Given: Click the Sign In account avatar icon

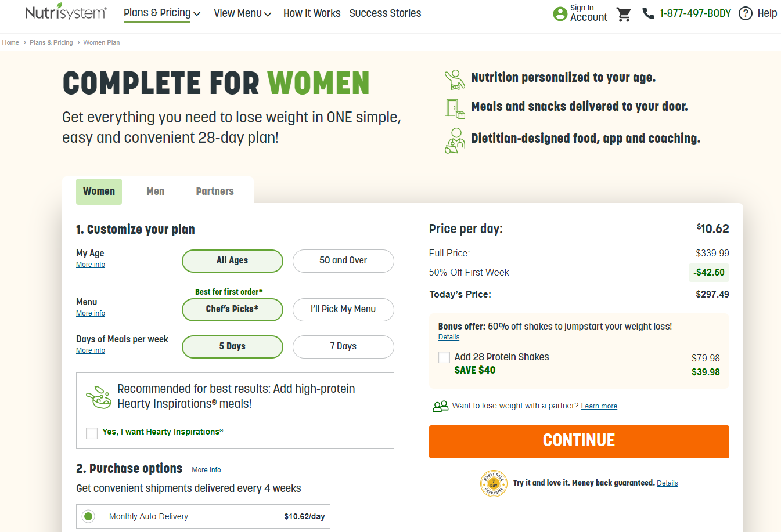Looking at the screenshot, I should (560, 14).
